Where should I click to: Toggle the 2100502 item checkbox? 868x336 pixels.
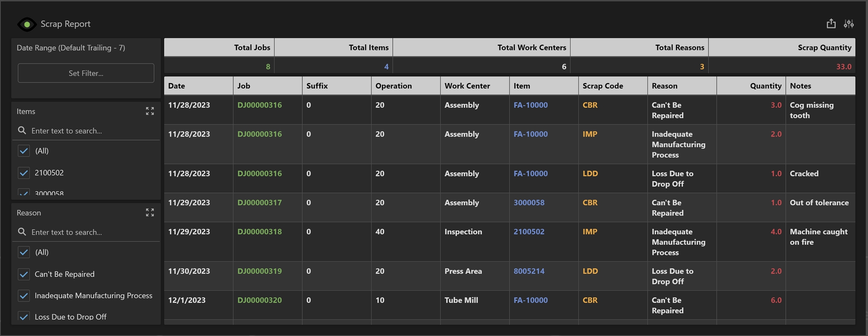[24, 173]
